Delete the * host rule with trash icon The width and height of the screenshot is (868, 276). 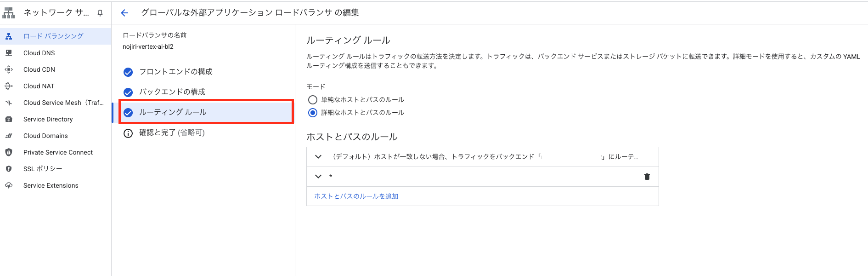(x=647, y=177)
